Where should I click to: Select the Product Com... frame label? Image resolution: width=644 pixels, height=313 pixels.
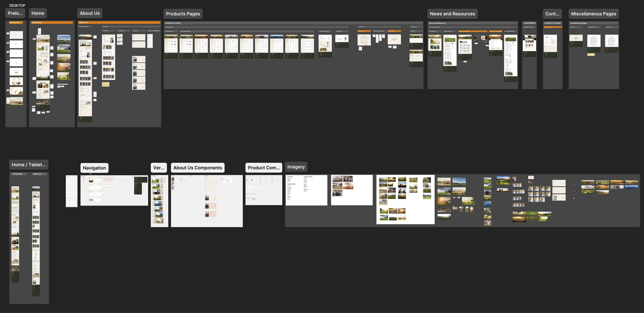click(264, 168)
